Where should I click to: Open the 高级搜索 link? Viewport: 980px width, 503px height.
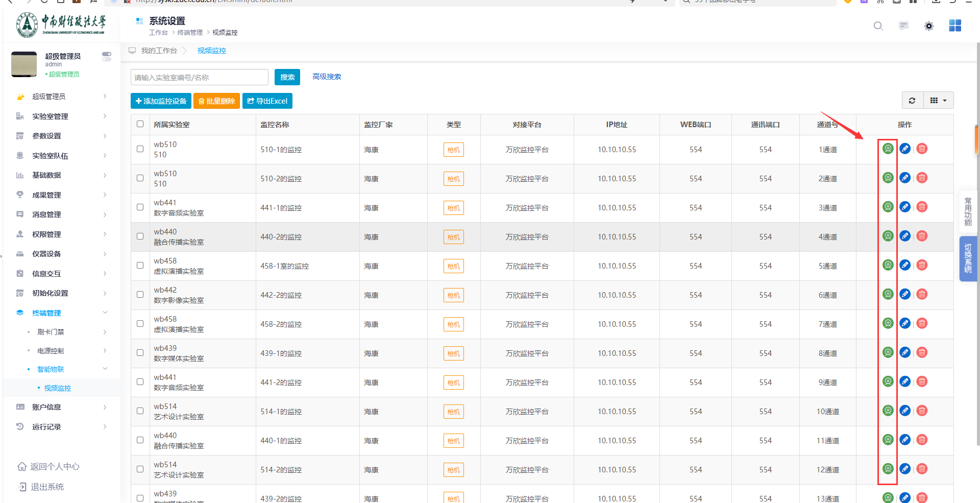tap(327, 77)
